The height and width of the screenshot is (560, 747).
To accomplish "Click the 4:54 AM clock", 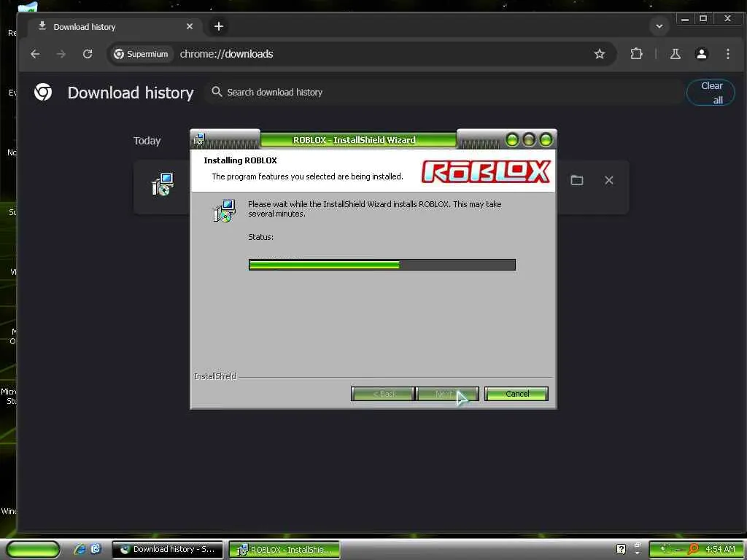I will [x=720, y=549].
